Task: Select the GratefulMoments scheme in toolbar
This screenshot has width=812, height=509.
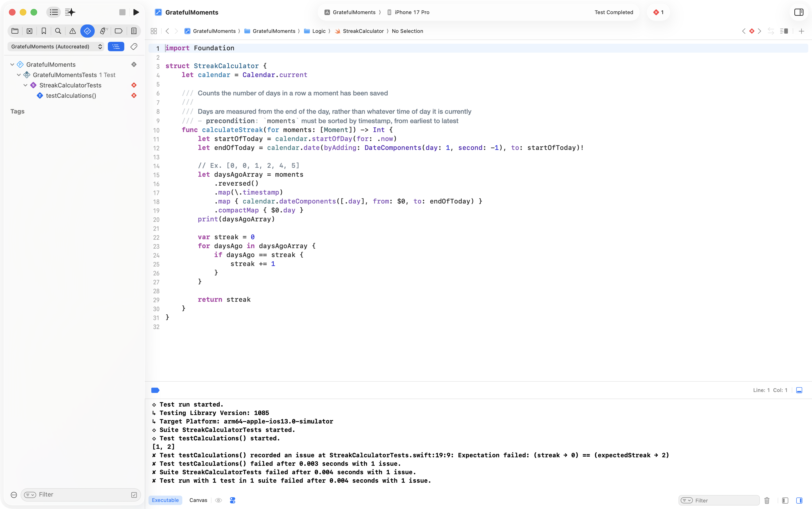Action: (350, 12)
